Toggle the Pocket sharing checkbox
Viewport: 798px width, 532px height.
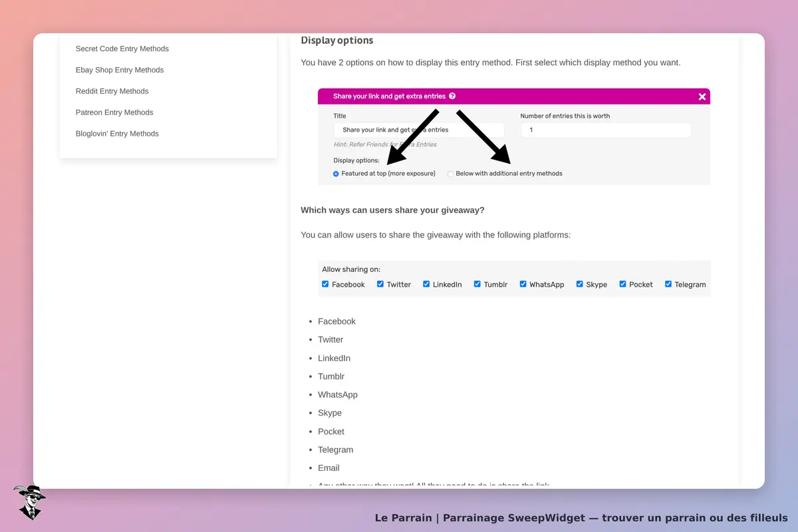(622, 284)
